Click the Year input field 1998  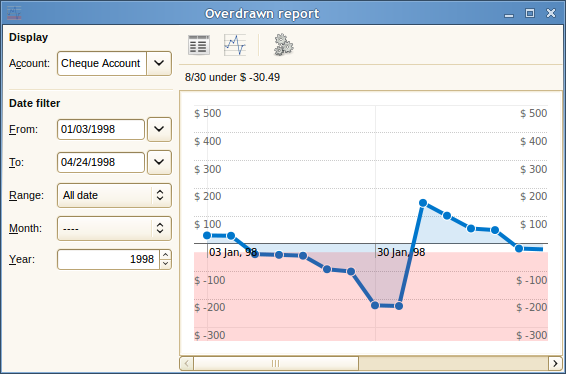coord(108,259)
